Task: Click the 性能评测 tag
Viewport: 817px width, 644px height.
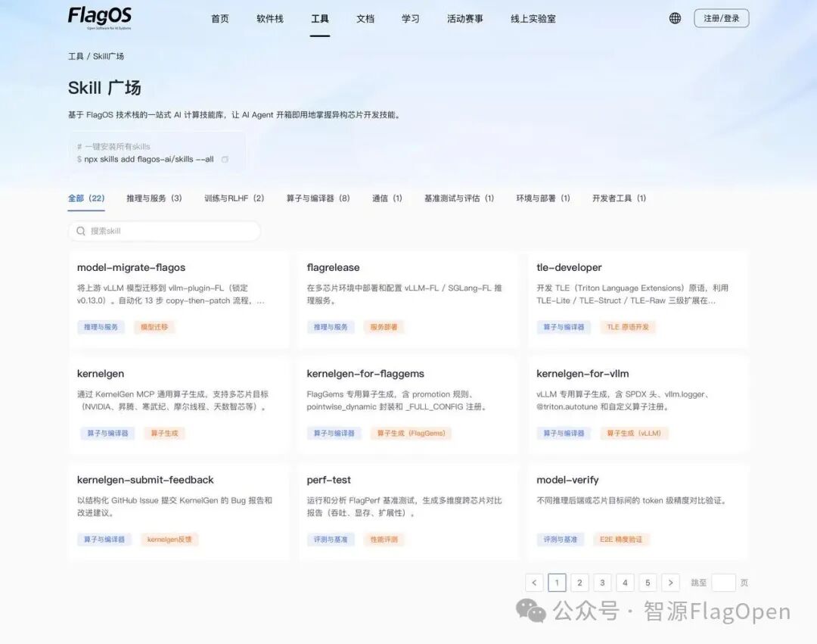Action: point(384,540)
